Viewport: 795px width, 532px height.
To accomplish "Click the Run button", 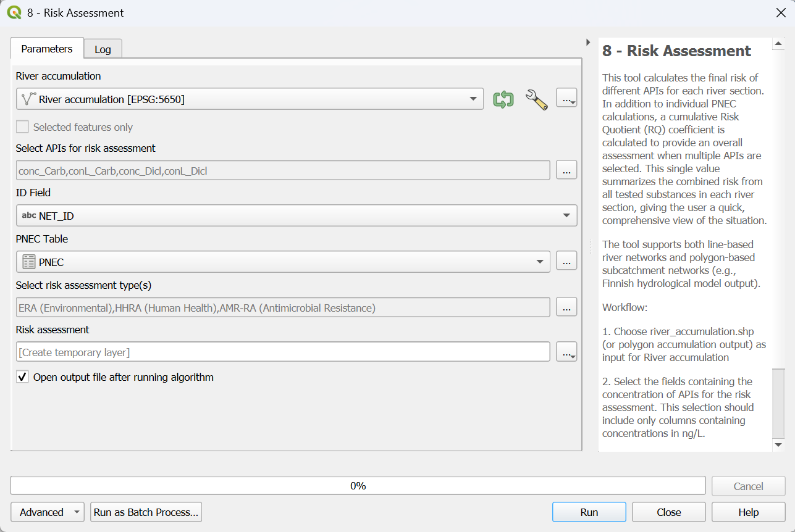I will pyautogui.click(x=589, y=512).
